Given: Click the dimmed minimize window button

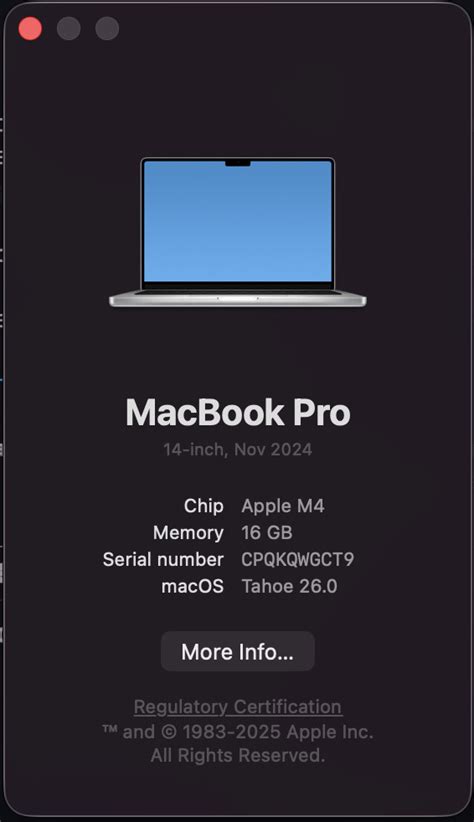Looking at the screenshot, I should pos(69,28).
